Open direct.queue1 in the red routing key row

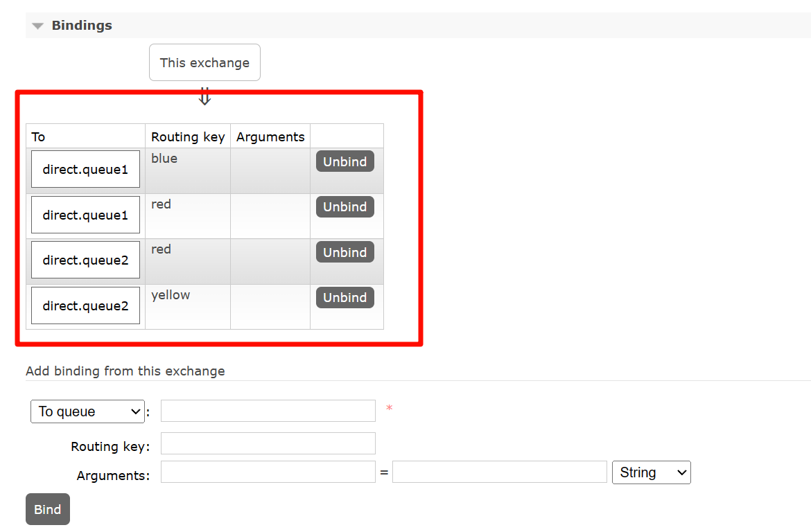85,215
